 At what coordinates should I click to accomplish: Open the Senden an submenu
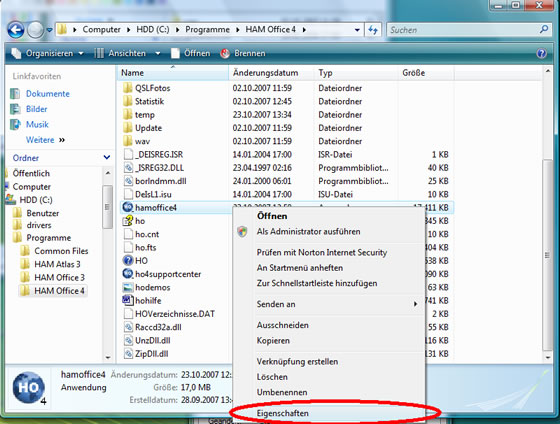[329, 304]
